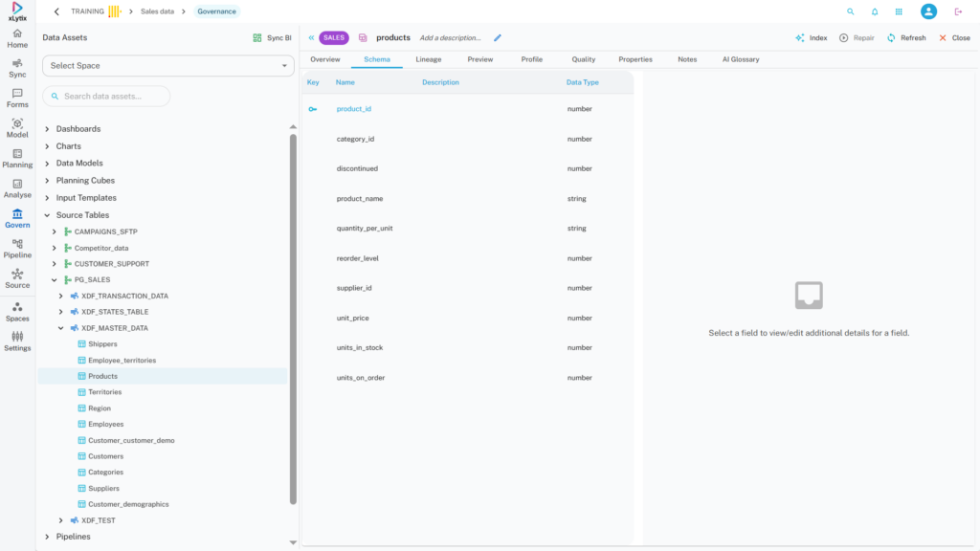The height and width of the screenshot is (551, 980).
Task: Switch to the Lineage tab
Action: click(428, 59)
